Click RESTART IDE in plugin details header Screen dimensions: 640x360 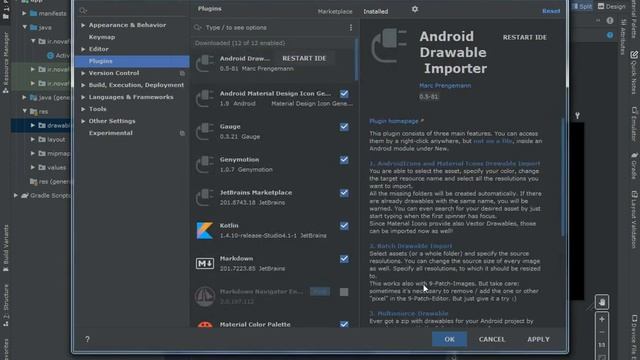tap(524, 37)
